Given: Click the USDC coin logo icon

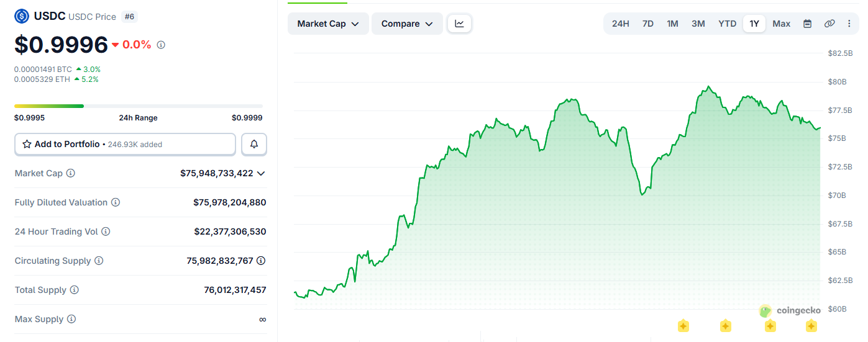Looking at the screenshot, I should point(22,16).
